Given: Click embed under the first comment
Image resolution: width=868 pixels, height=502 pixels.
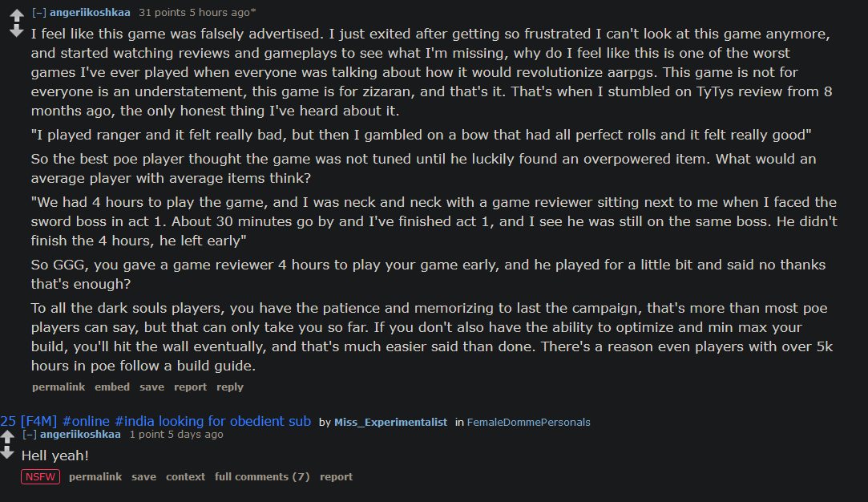Looking at the screenshot, I should [112, 387].
